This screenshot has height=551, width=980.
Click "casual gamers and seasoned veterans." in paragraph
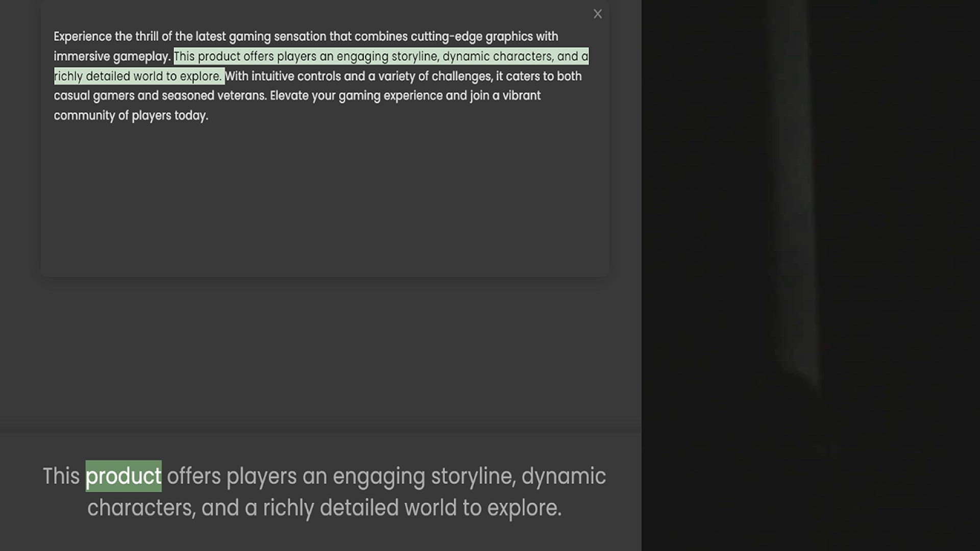(x=160, y=96)
